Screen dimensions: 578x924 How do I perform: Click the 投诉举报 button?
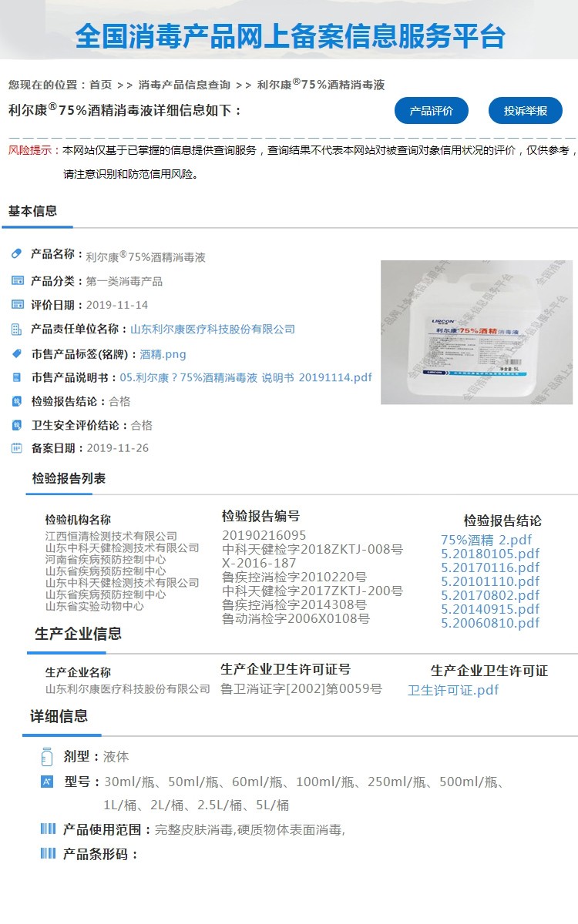(526, 111)
